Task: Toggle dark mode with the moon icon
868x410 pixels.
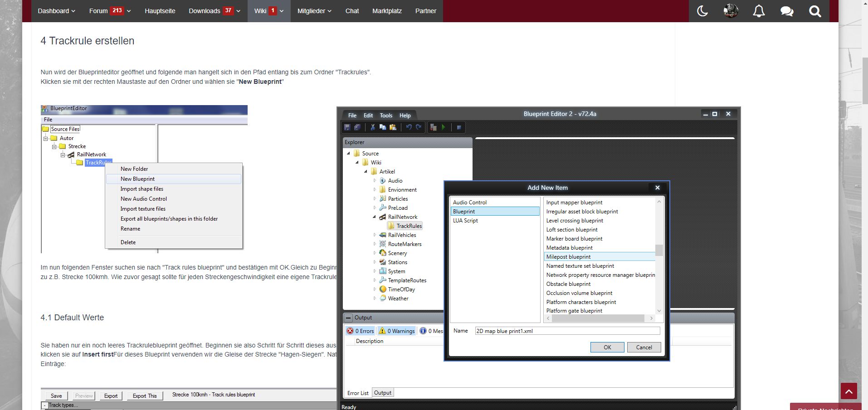Action: 702,11
